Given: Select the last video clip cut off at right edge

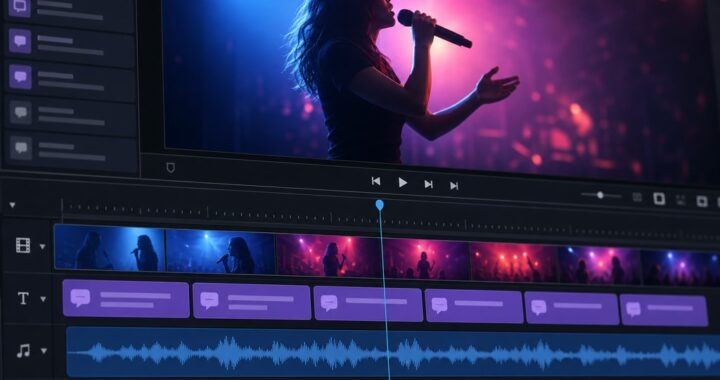Looking at the screenshot, I should [681, 268].
